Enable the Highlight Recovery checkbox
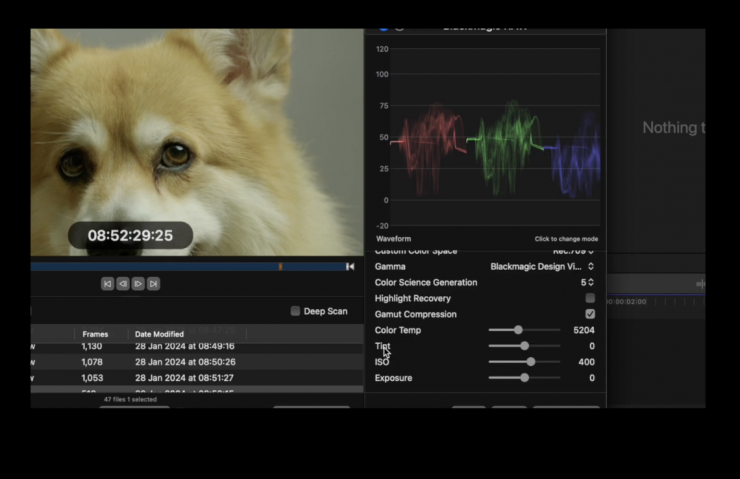 pyautogui.click(x=590, y=298)
